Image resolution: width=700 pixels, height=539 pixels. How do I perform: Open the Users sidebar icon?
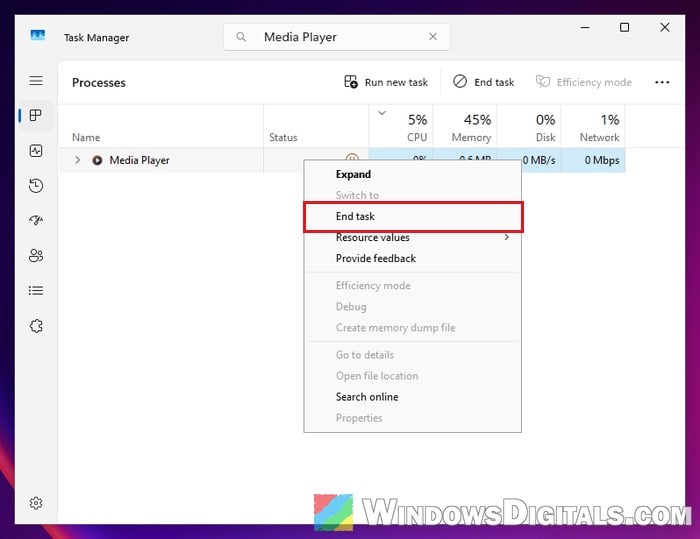coord(36,255)
